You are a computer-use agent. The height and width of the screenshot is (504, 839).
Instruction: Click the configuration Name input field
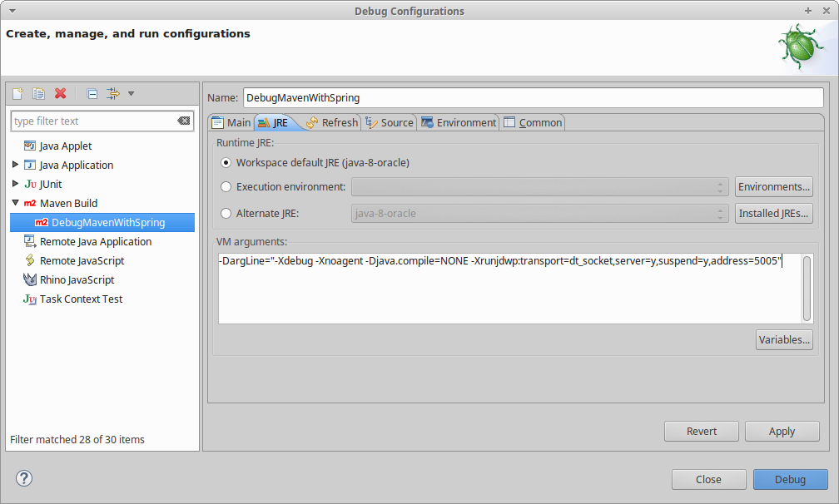click(533, 97)
